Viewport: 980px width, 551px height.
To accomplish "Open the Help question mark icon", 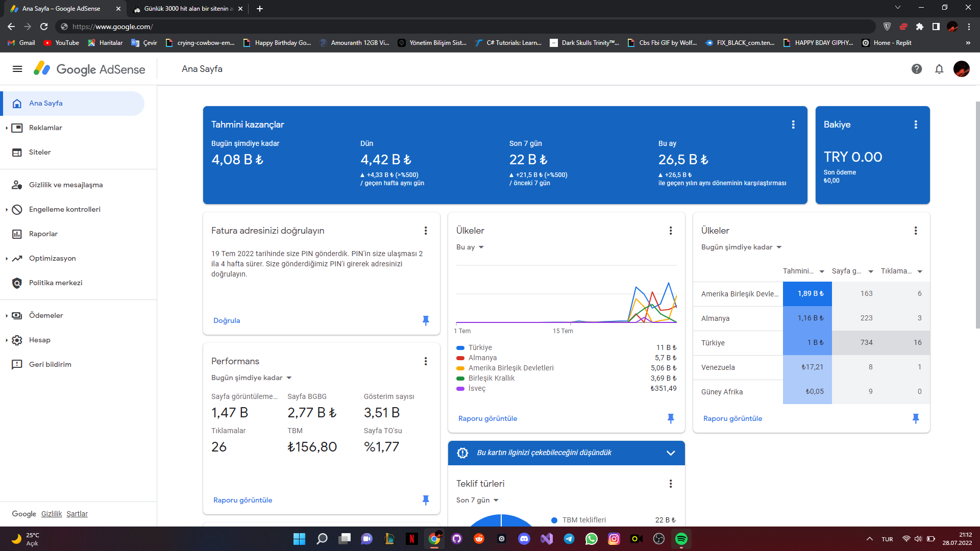I will click(x=917, y=69).
